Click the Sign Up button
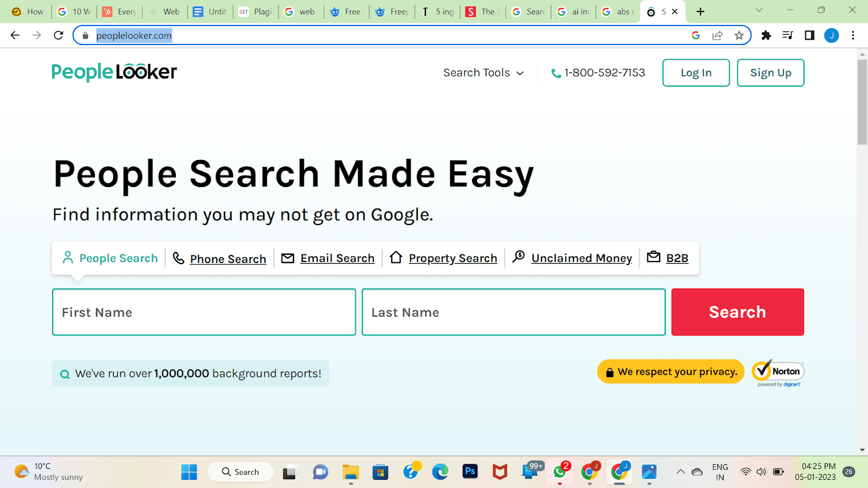This screenshot has height=488, width=868. pyautogui.click(x=770, y=73)
